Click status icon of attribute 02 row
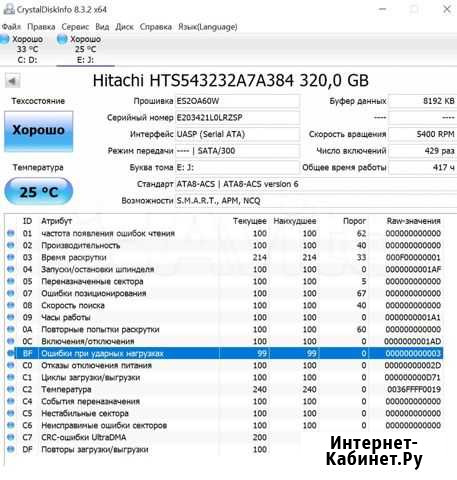The height and width of the screenshot is (480, 457). (x=11, y=245)
